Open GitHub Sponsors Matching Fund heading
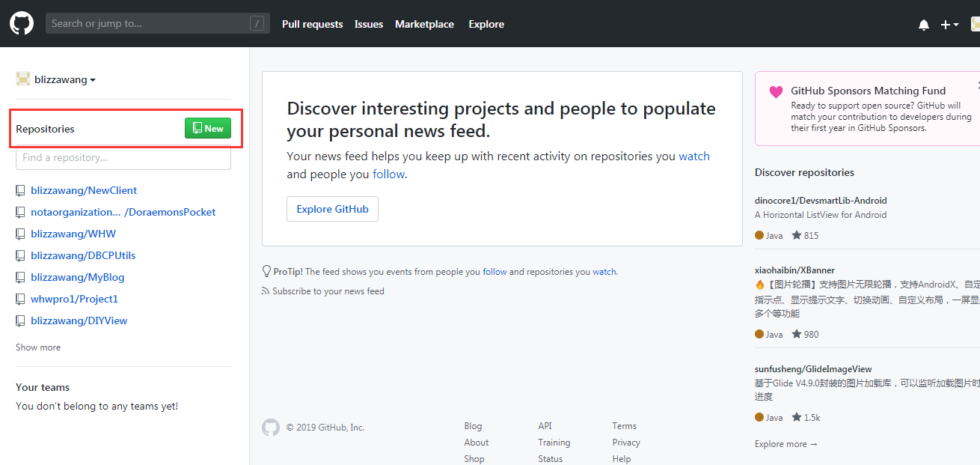980x465 pixels. (869, 91)
